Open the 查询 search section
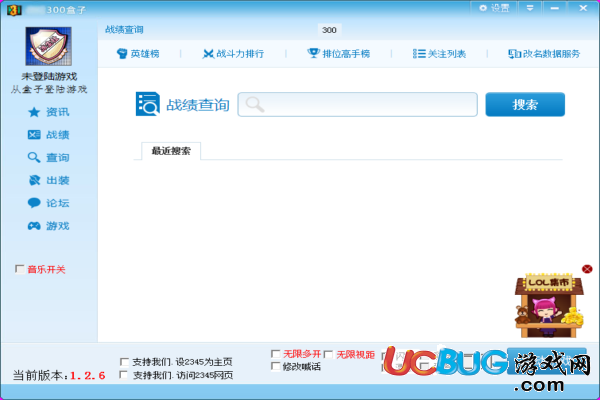This screenshot has width=600, height=400. 49,157
